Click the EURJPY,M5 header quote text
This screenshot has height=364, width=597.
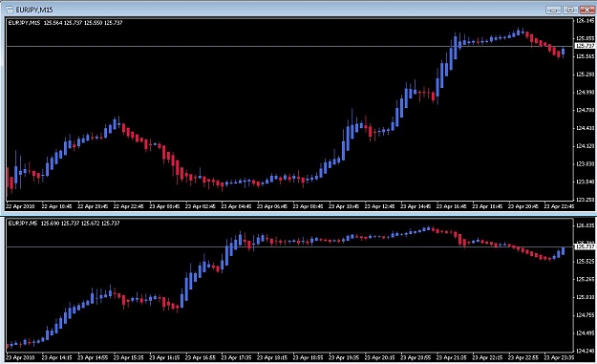pos(64,224)
